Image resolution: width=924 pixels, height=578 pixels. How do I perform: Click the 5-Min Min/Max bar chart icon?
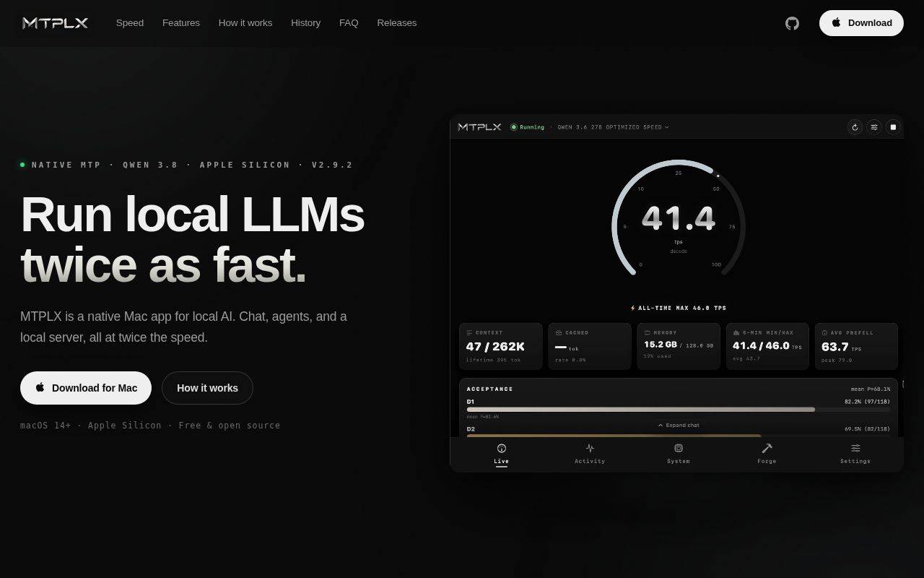point(736,333)
